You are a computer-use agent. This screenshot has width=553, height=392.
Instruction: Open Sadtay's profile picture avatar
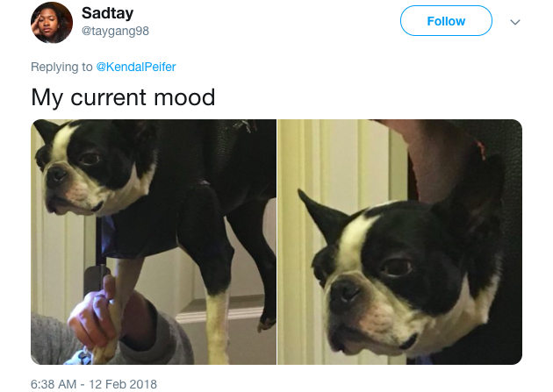[x=52, y=23]
